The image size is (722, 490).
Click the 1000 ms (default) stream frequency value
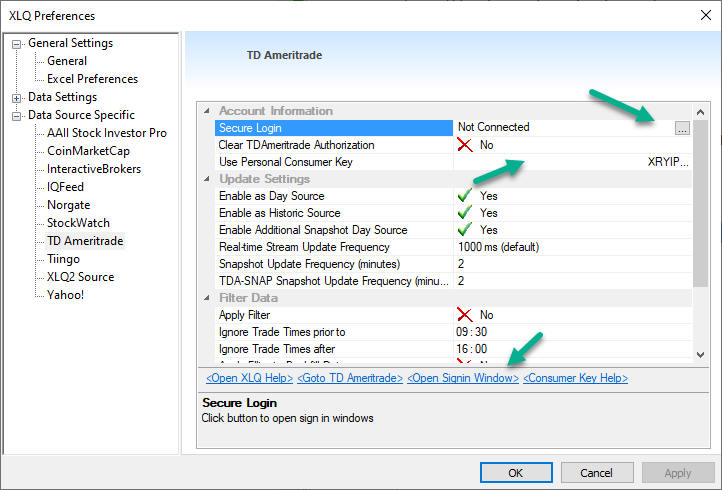499,247
